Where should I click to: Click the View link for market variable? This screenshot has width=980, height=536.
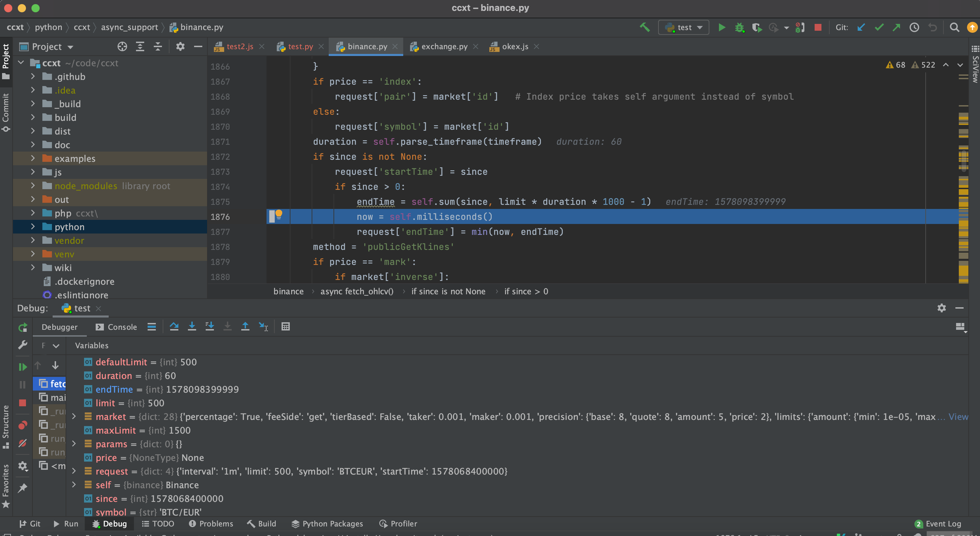958,417
